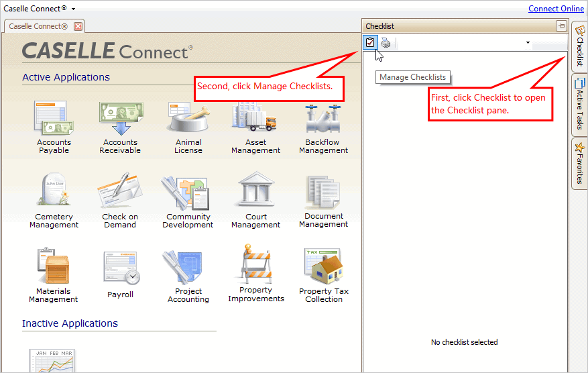Click the Manage Checklists icon
Viewport: 588px width, 373px height.
pos(370,42)
